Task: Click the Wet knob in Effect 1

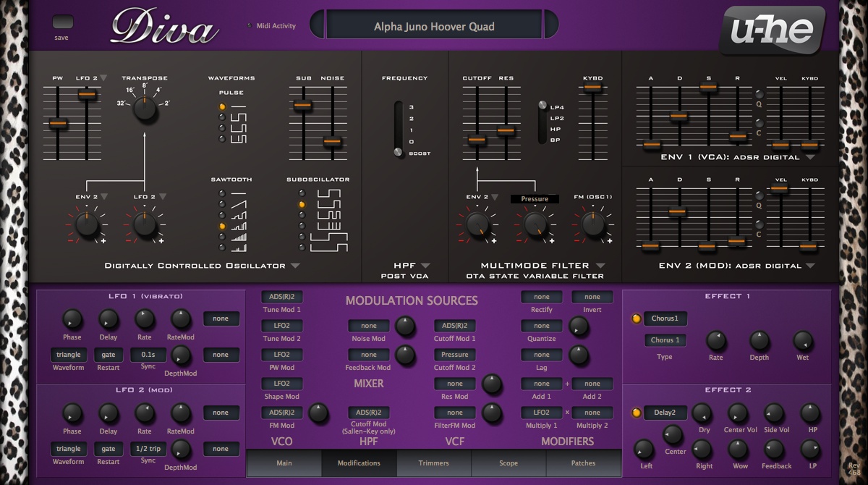Action: coord(803,340)
